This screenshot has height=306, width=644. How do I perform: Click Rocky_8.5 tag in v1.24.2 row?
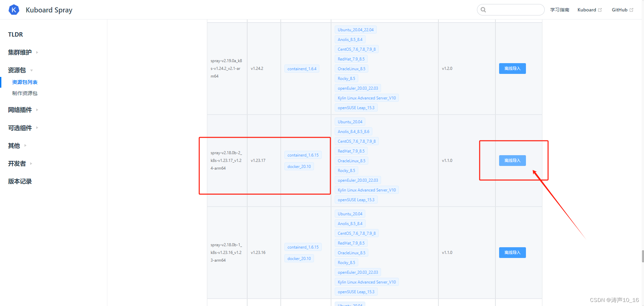346,78
